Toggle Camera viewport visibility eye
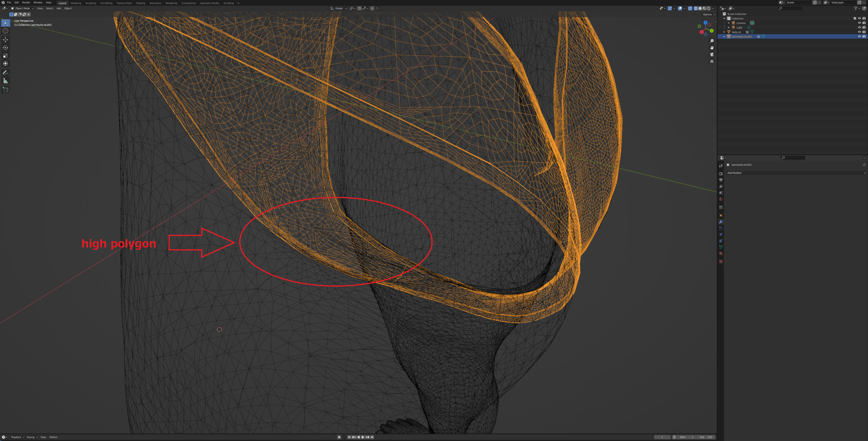Screen dimensions: 868x441 pyautogui.click(x=859, y=23)
